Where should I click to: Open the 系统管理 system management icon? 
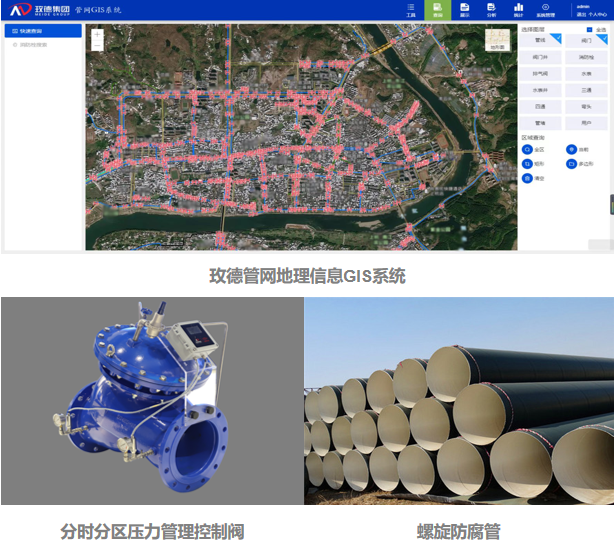[546, 10]
